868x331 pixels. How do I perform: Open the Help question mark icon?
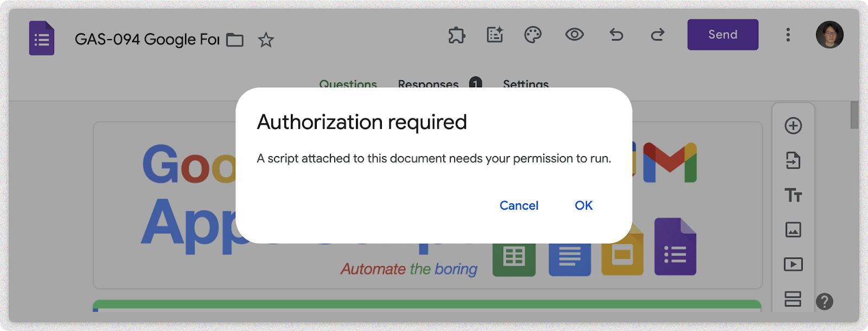tap(825, 301)
